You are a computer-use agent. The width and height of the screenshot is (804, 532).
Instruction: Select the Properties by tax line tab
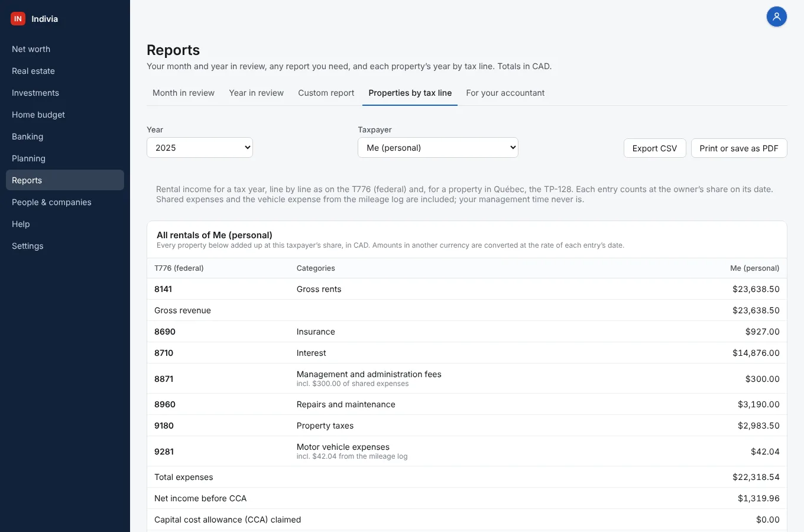(410, 93)
